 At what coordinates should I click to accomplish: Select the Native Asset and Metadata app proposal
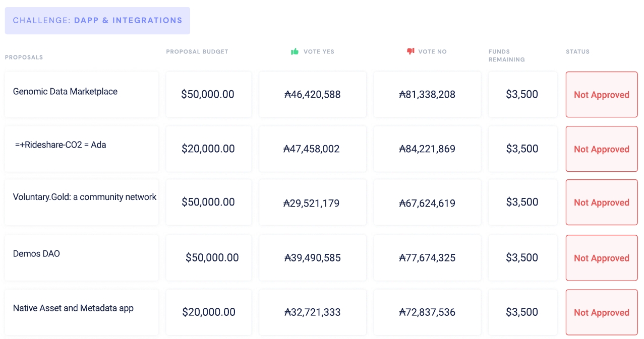pyautogui.click(x=73, y=308)
